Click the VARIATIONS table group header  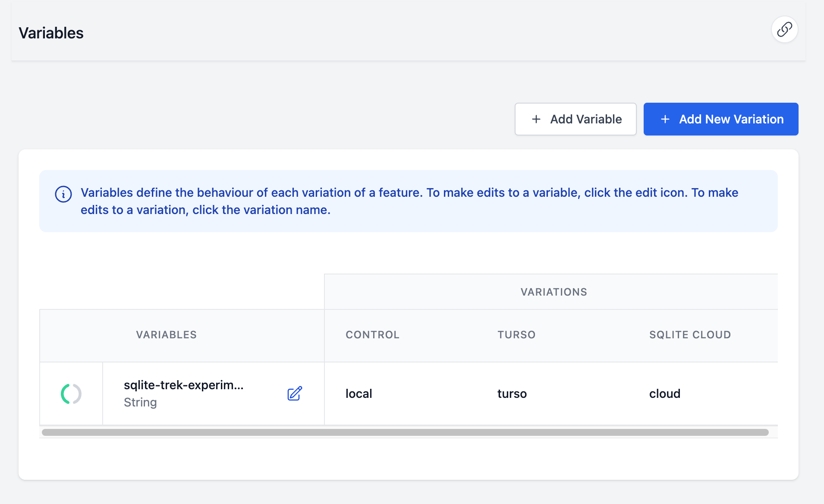554,292
